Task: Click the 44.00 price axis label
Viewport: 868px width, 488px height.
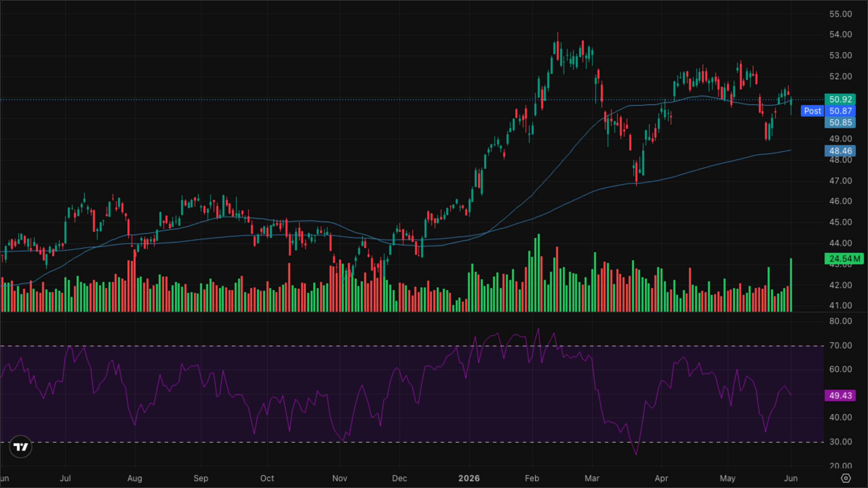Action: coord(841,243)
